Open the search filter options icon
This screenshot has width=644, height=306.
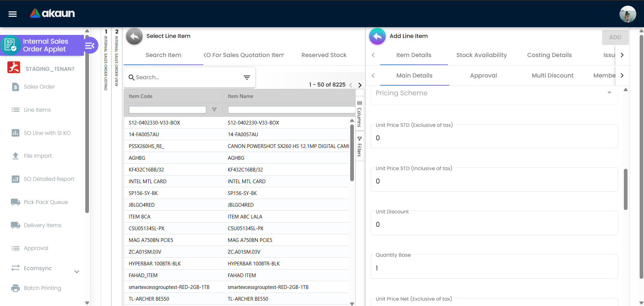(247, 78)
